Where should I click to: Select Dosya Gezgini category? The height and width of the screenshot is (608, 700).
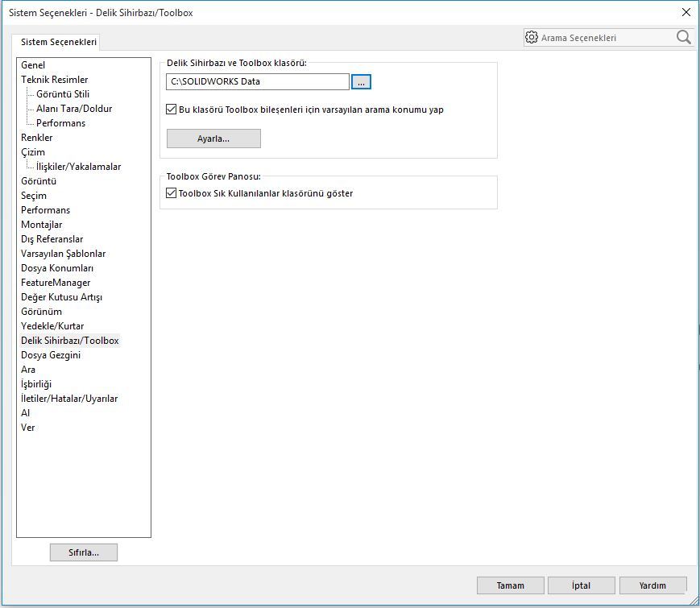(x=51, y=355)
